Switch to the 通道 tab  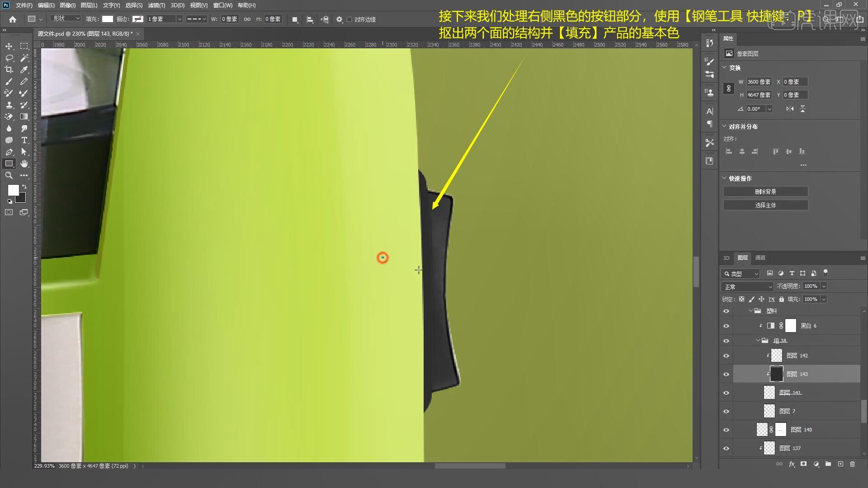760,258
